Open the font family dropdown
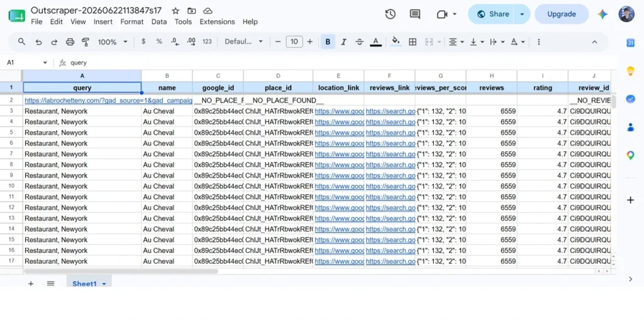644x326 pixels. (x=243, y=41)
